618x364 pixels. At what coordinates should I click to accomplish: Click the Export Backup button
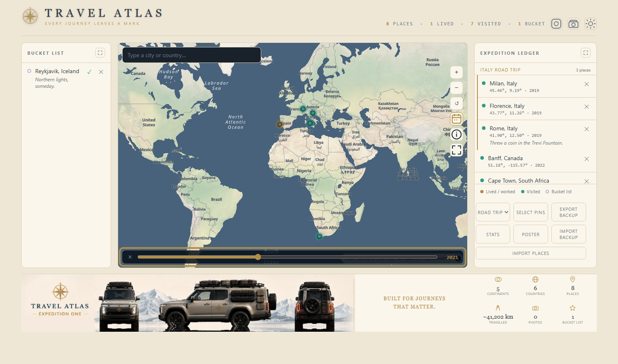[x=569, y=212]
